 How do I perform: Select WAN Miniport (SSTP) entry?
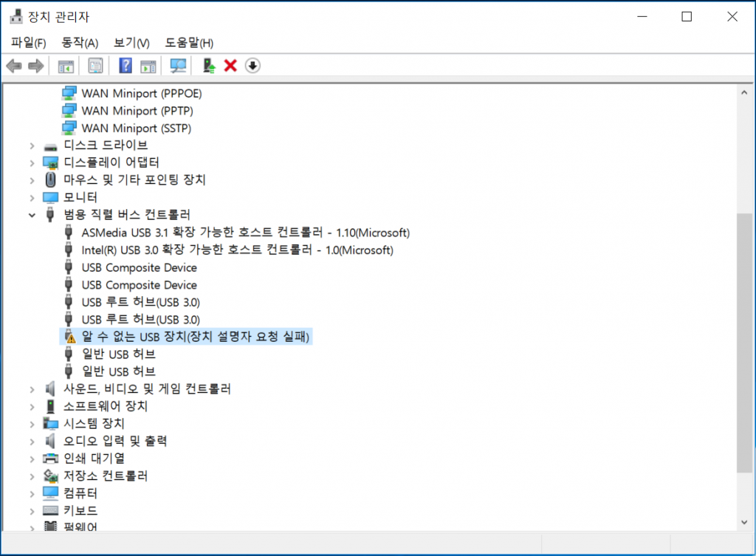(137, 128)
